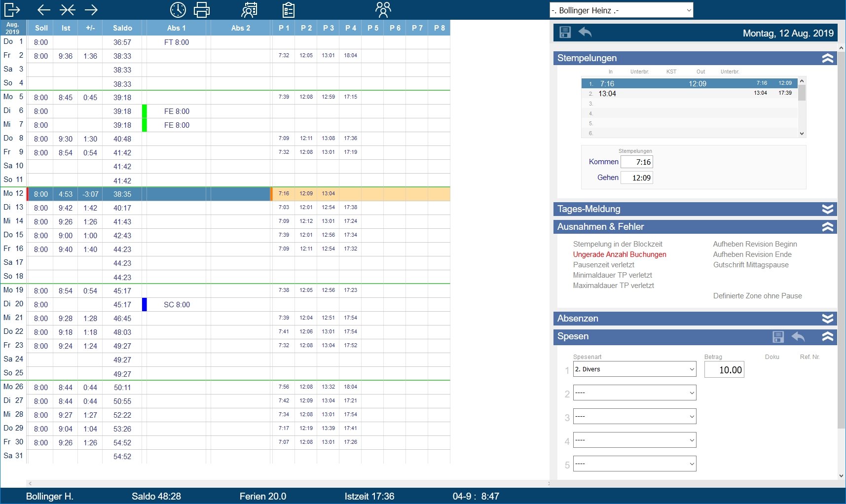Screen dimensions: 846x504
Task: Toggle Gutschrift Mittagspause exception
Action: tap(750, 265)
